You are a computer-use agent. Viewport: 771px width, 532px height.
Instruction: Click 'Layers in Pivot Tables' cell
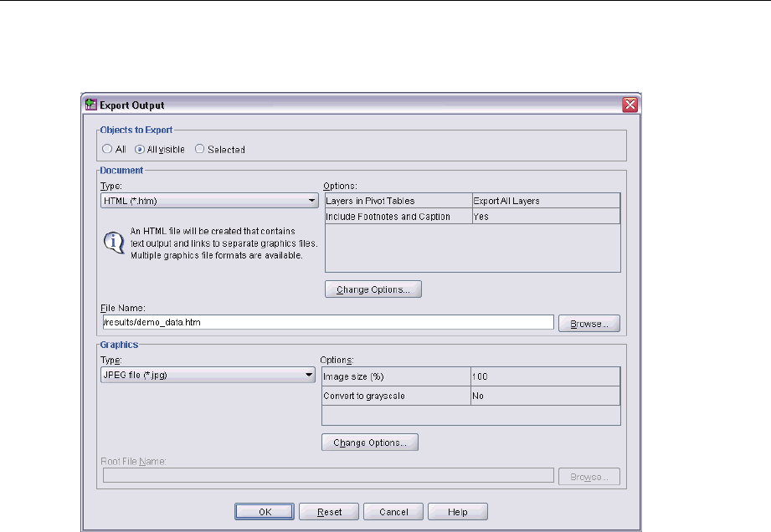click(398, 201)
